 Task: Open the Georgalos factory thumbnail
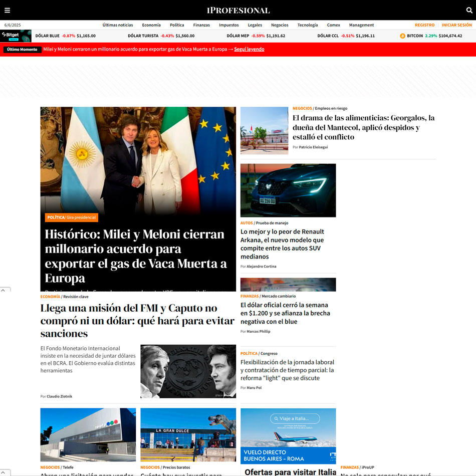[x=265, y=131]
